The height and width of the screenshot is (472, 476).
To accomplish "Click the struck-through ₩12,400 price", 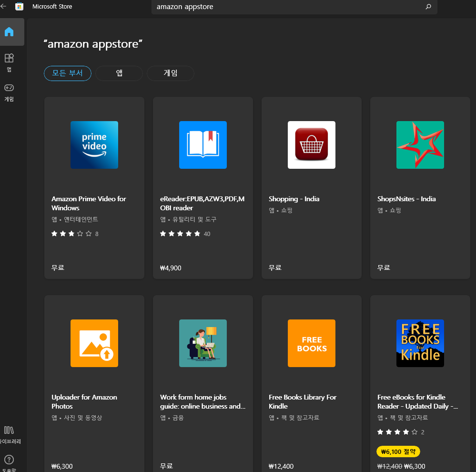I will (389, 466).
